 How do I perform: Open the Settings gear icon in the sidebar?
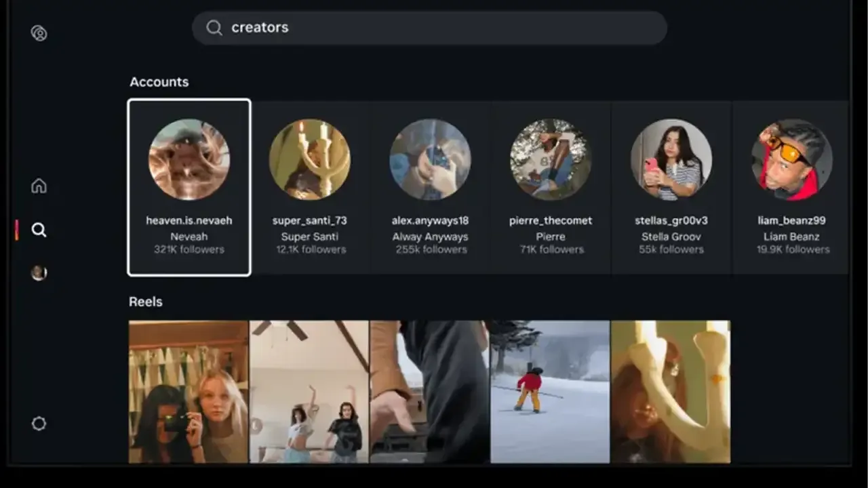coord(39,424)
